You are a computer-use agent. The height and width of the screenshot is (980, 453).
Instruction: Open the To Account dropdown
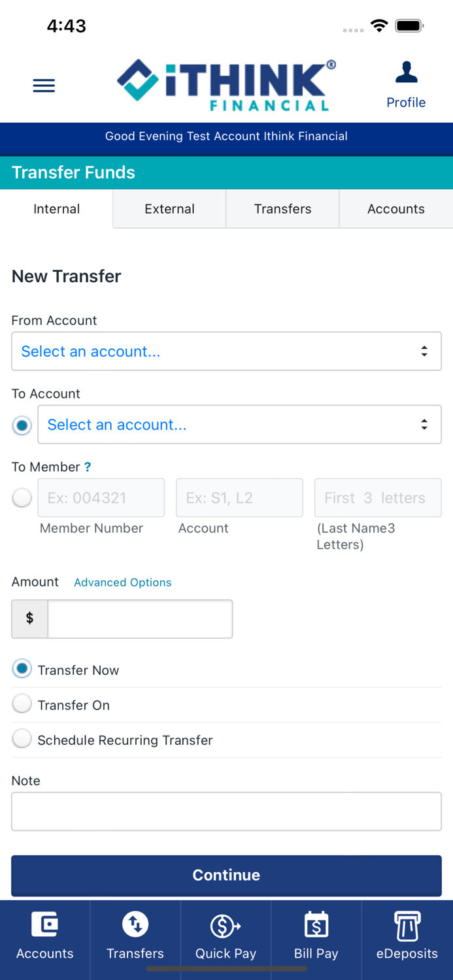(240, 424)
